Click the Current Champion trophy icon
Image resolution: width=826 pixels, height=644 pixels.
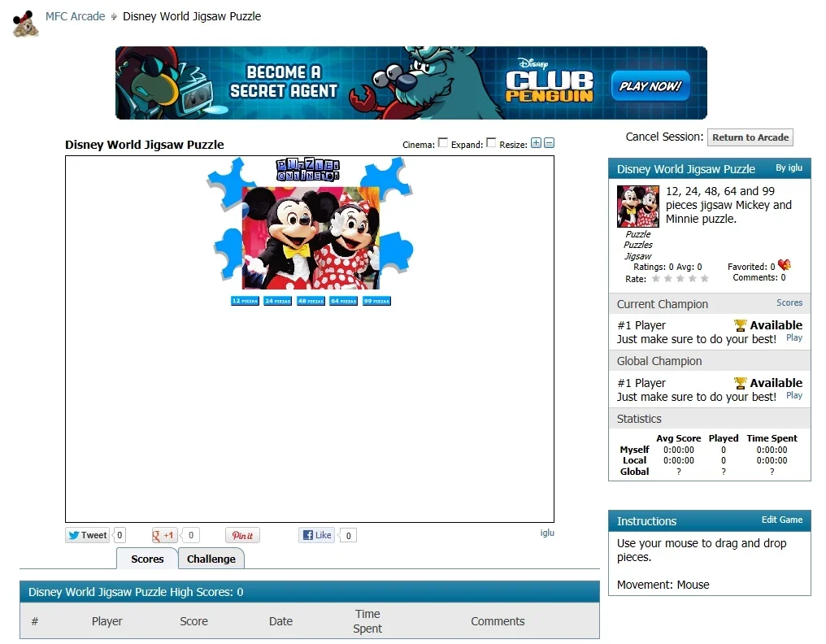pyautogui.click(x=740, y=325)
